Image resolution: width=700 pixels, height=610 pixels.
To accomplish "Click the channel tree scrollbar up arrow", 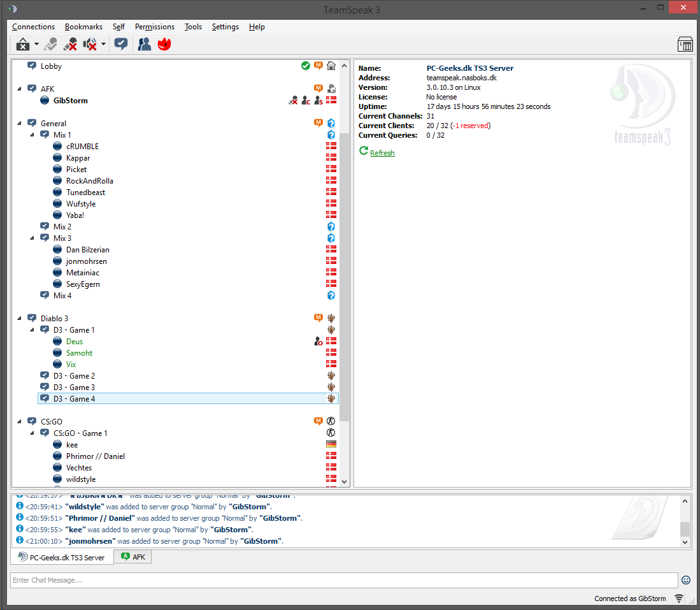I will [344, 66].
